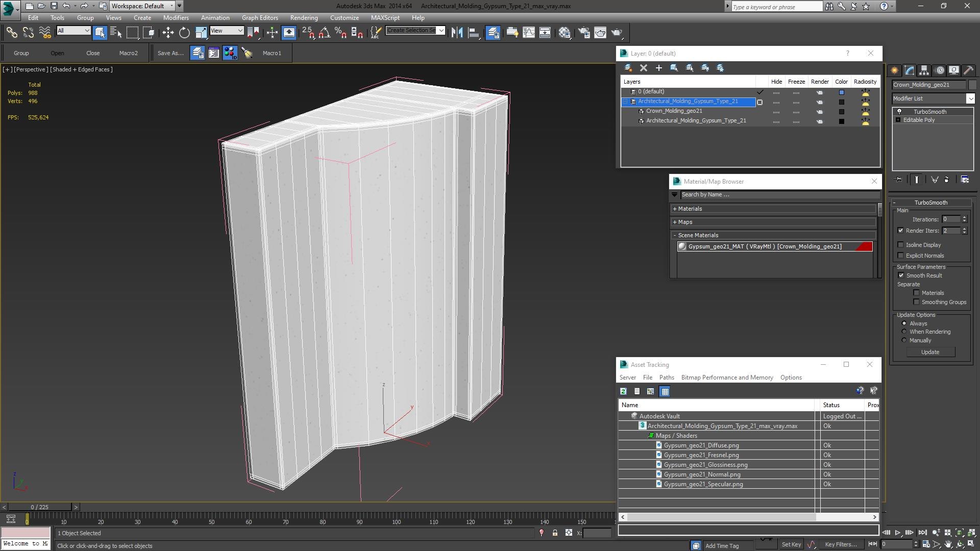980x551 pixels.
Task: Click the Undo arrow in title bar
Action: click(66, 6)
